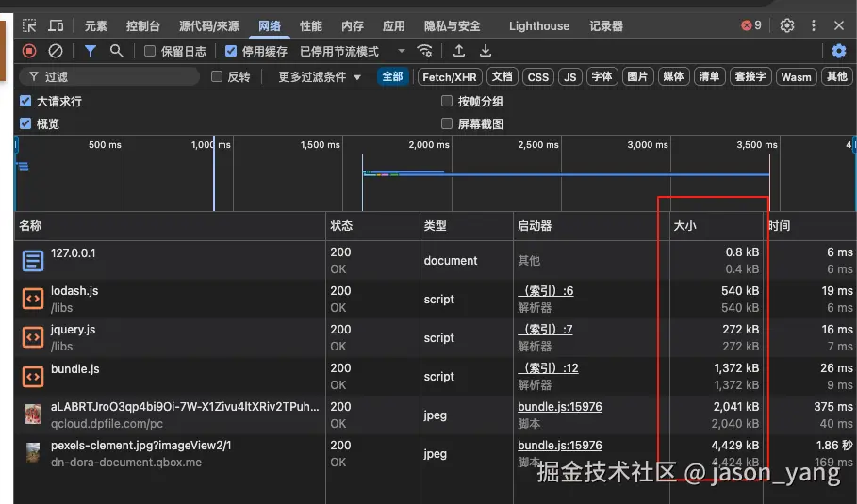
Task: Sort by the 启动器 column header
Action: tap(591, 226)
